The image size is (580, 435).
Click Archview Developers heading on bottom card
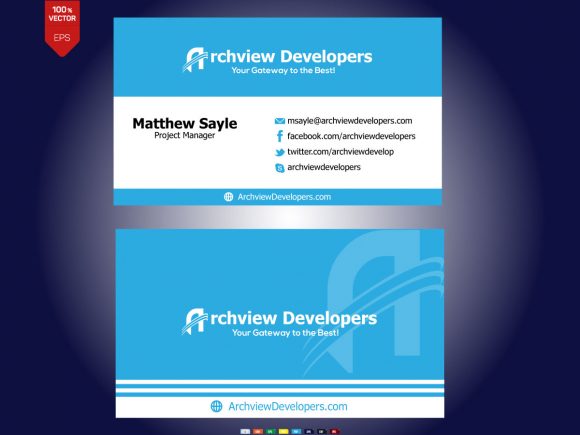(293, 318)
